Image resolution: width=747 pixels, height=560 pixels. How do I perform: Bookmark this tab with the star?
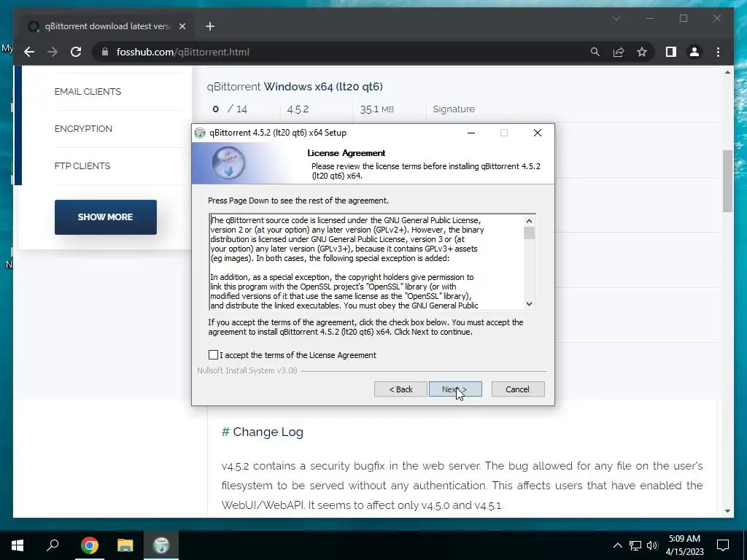pyautogui.click(x=642, y=52)
